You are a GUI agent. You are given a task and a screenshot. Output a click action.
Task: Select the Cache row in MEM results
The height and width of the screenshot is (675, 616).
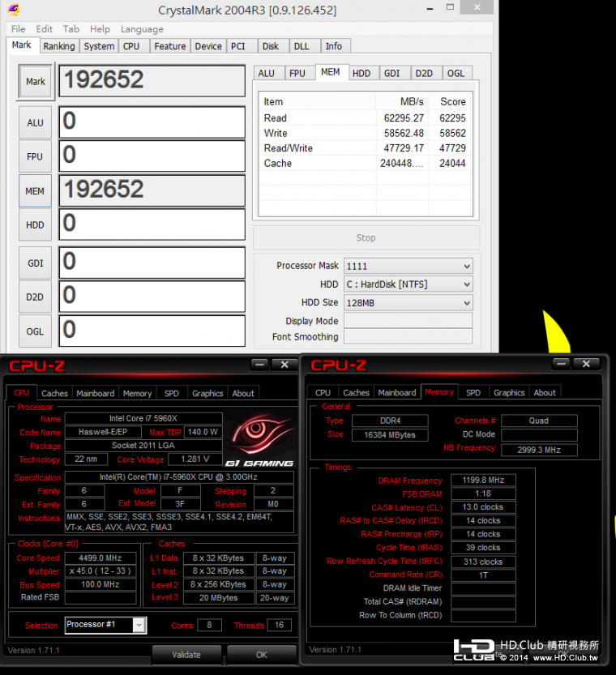point(365,163)
